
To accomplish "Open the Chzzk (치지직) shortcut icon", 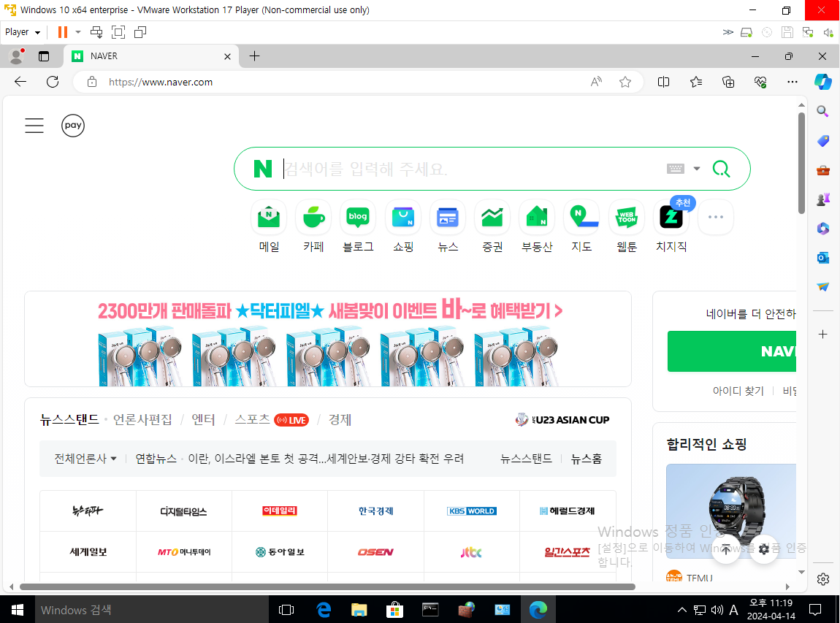I will coord(671,218).
